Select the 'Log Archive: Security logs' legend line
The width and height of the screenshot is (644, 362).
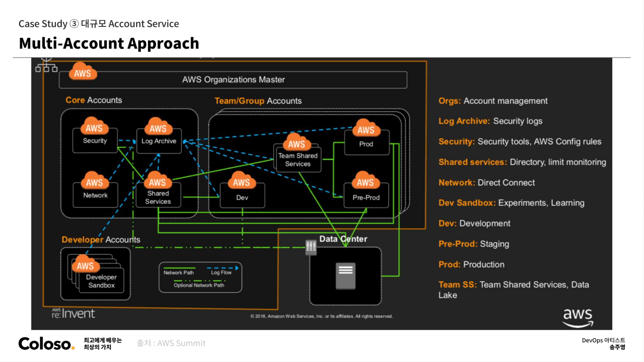(490, 121)
